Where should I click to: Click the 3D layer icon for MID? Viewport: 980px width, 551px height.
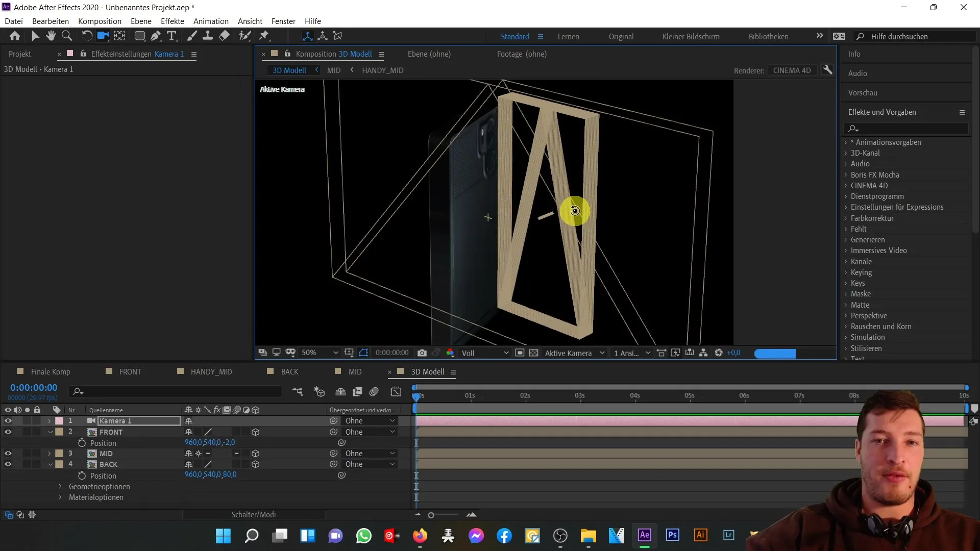pyautogui.click(x=255, y=453)
